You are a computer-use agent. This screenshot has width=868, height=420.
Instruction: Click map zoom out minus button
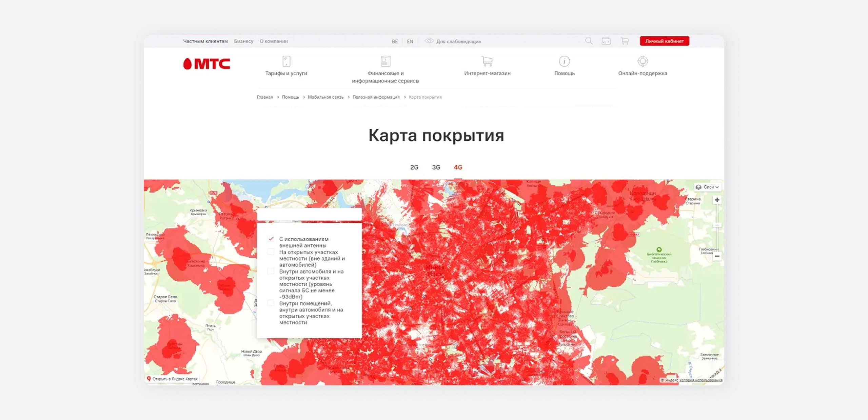coord(717,256)
